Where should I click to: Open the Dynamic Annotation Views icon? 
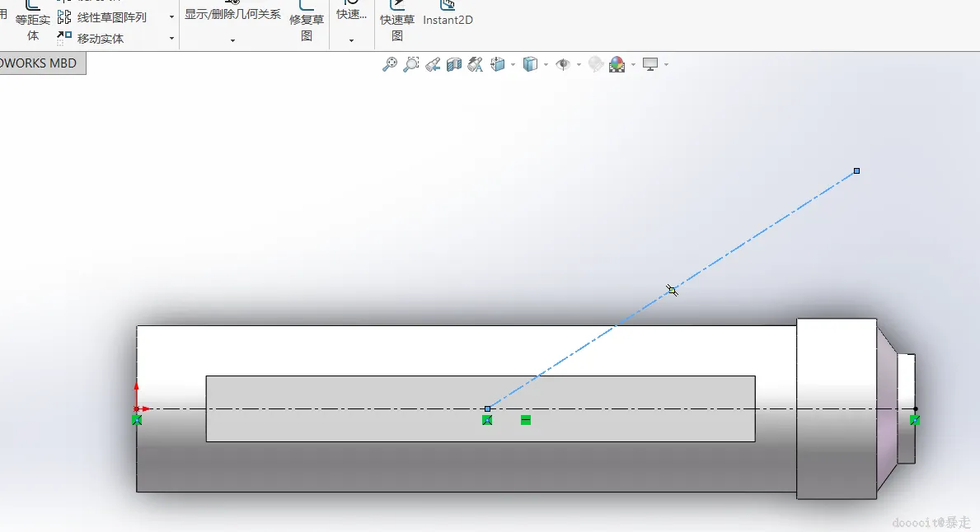475,64
